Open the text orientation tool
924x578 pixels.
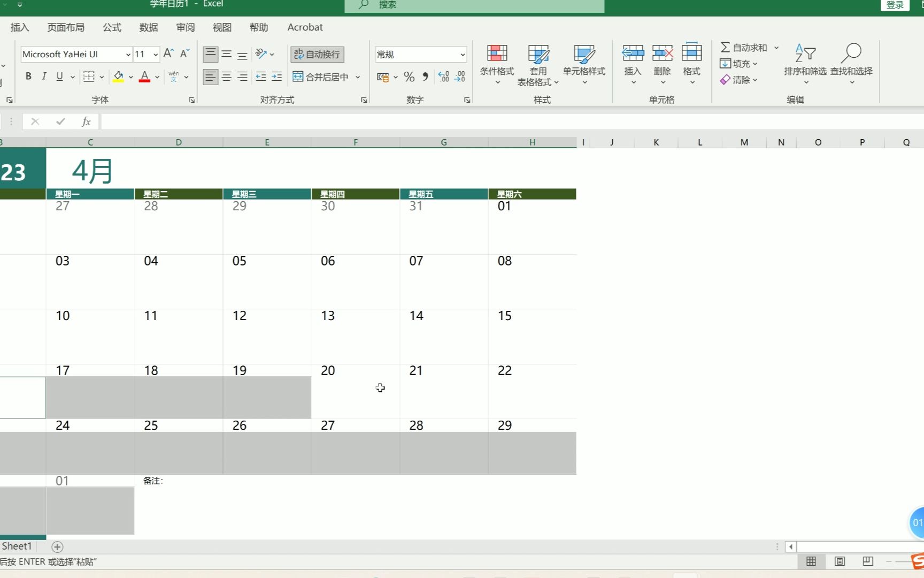261,54
